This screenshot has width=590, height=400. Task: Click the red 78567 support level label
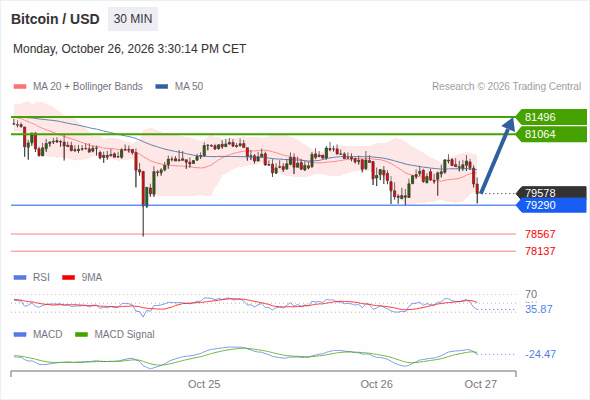click(540, 234)
